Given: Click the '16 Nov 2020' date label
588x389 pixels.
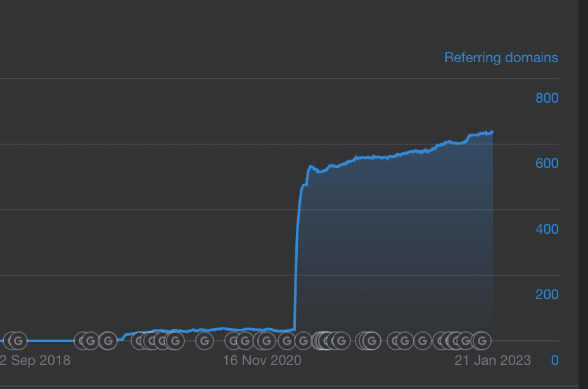Looking at the screenshot, I should pyautogui.click(x=262, y=360).
